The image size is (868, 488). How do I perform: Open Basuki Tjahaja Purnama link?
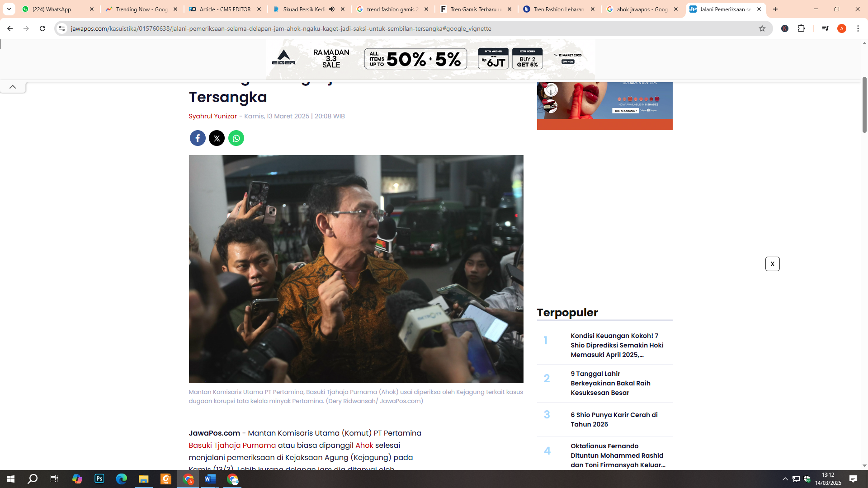232,446
